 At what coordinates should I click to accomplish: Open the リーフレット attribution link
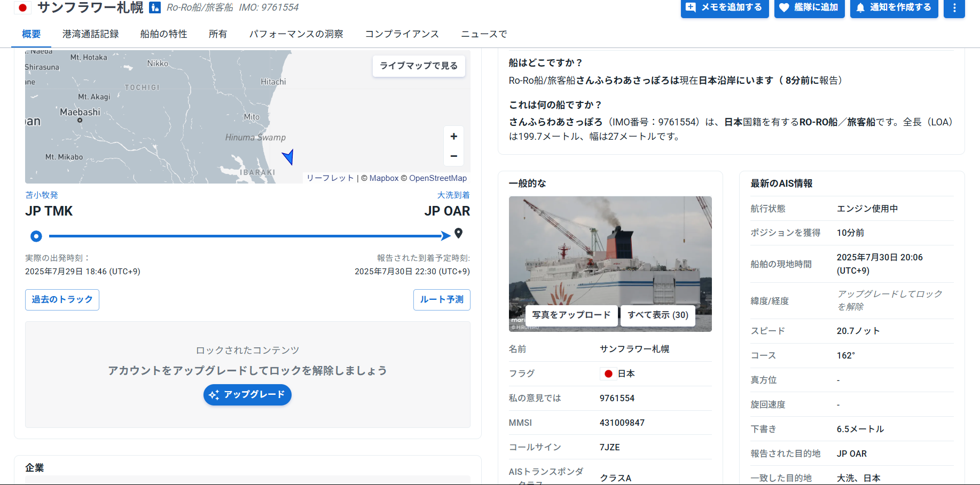330,178
